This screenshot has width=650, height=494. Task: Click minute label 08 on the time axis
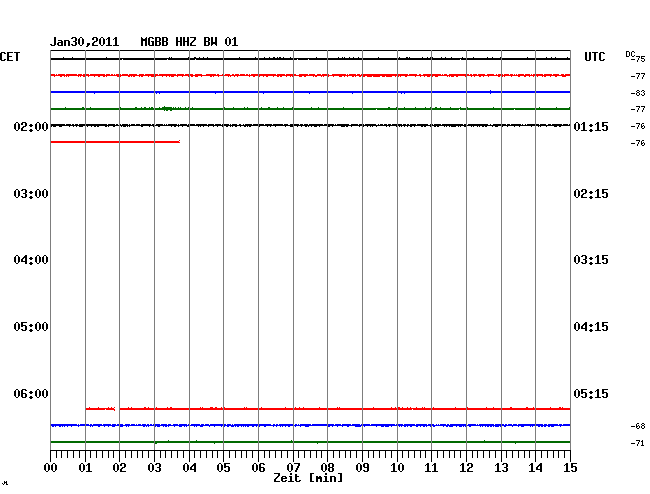[327, 468]
